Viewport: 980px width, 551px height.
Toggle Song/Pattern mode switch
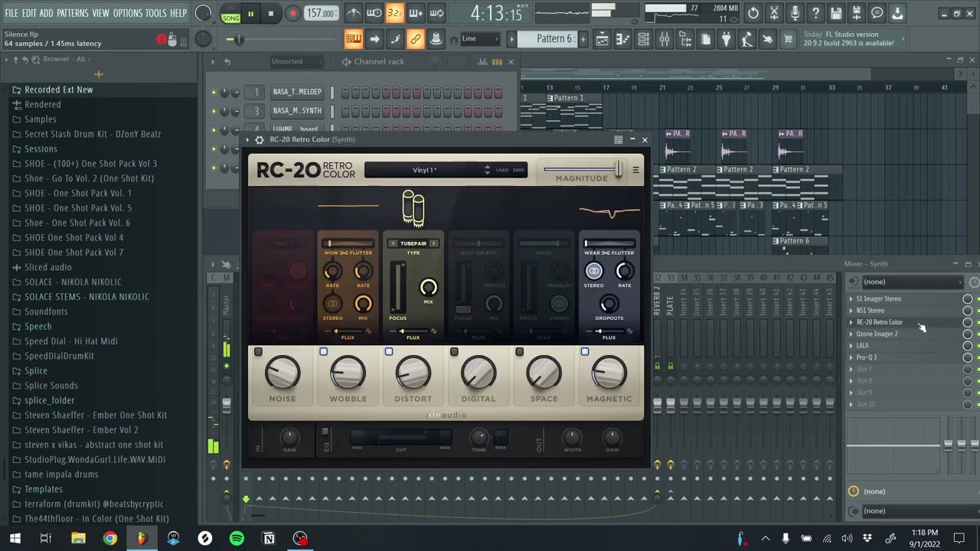pyautogui.click(x=230, y=13)
